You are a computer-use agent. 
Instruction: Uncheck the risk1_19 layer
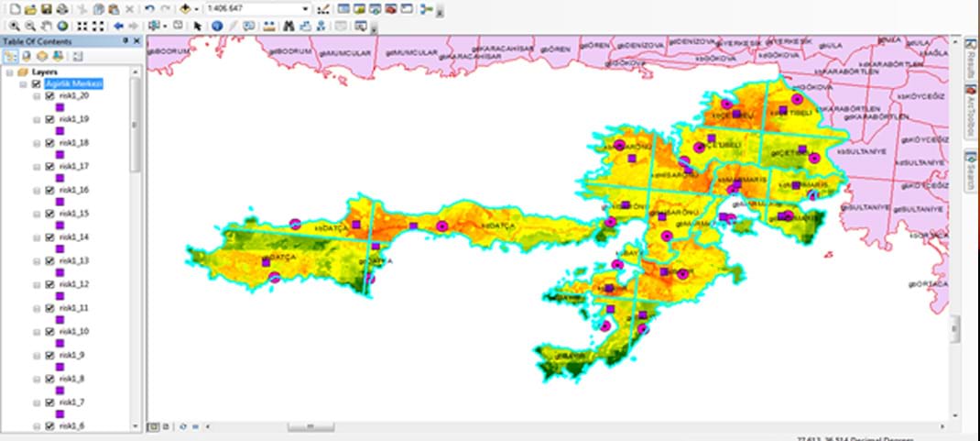(x=50, y=119)
